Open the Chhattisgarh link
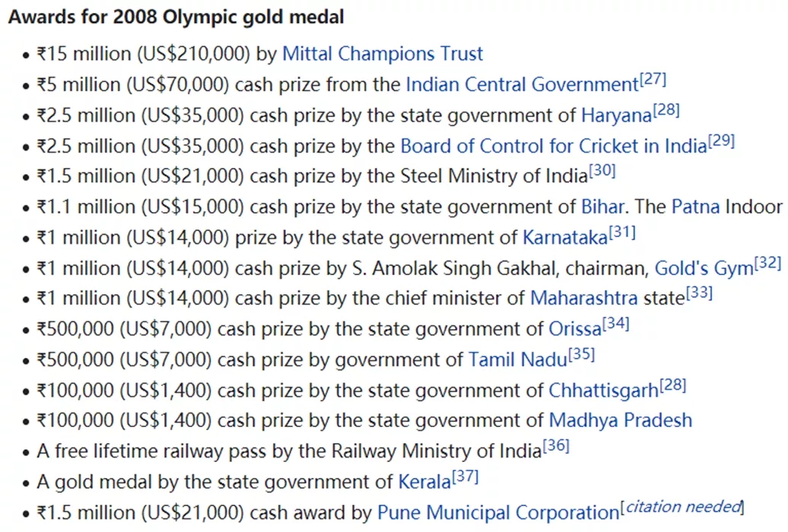The width and height of the screenshot is (788, 532). [x=603, y=391]
